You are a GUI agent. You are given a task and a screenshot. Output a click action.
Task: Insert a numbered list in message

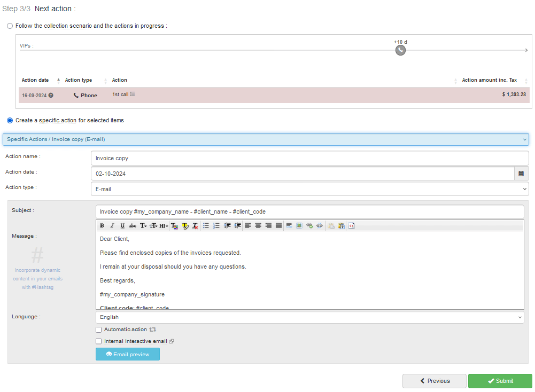(216, 226)
